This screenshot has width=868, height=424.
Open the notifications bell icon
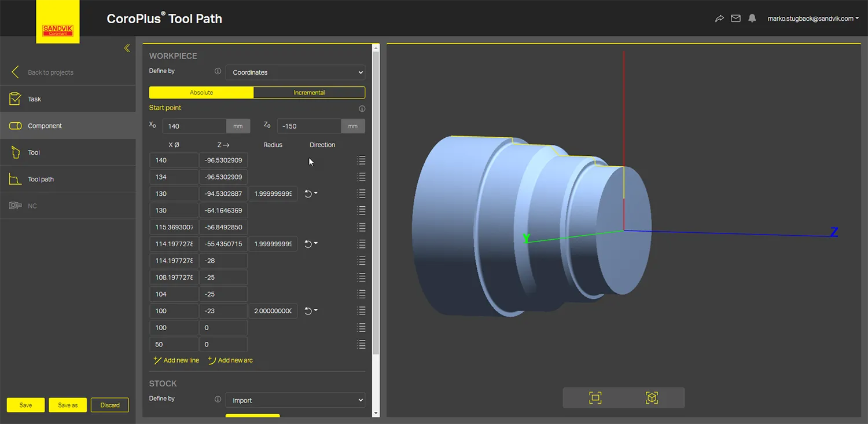752,19
